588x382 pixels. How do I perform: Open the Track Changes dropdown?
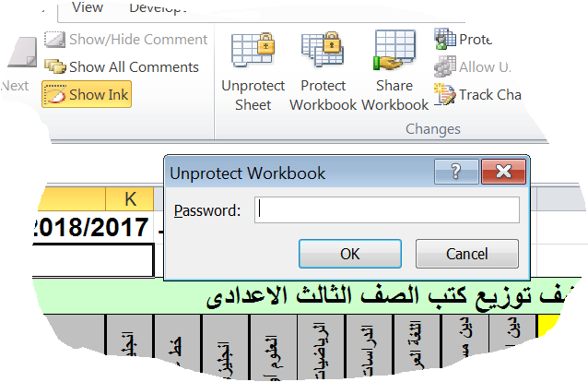pyautogui.click(x=477, y=95)
